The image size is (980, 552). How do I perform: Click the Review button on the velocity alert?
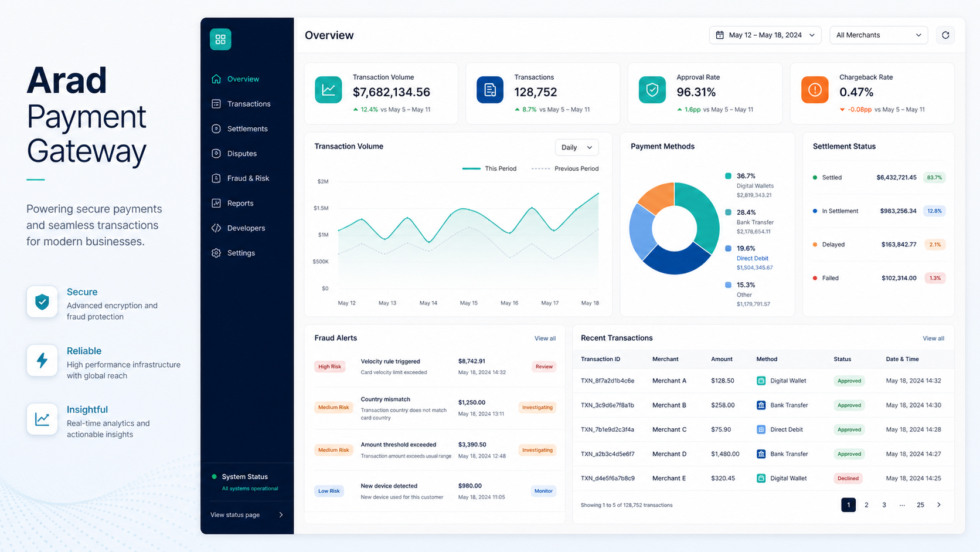click(x=544, y=367)
